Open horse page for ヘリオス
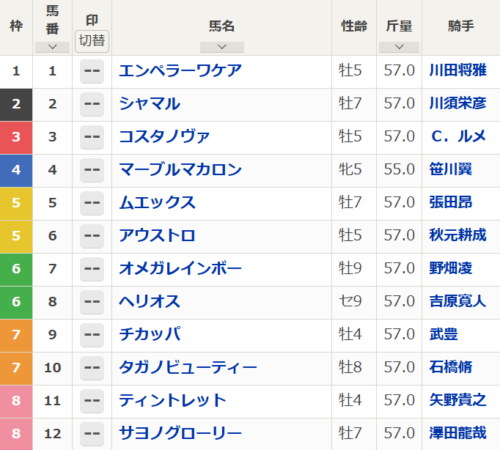Screen dimensions: 500x450 pyautogui.click(x=150, y=302)
